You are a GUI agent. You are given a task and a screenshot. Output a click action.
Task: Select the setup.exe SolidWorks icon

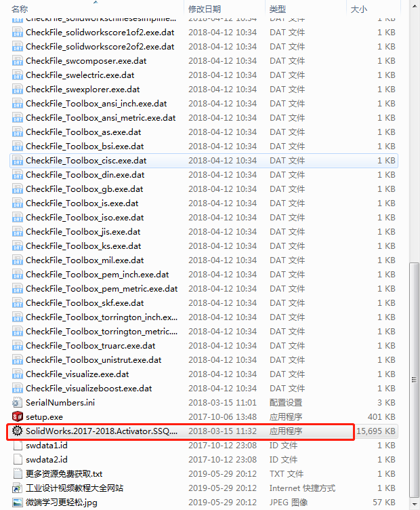pyautogui.click(x=17, y=416)
